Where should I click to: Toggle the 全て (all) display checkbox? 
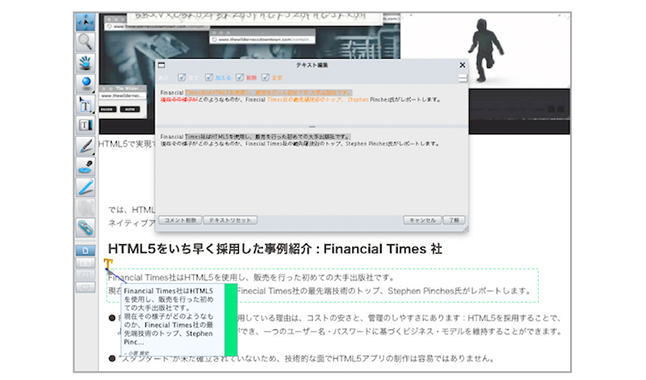point(182,77)
